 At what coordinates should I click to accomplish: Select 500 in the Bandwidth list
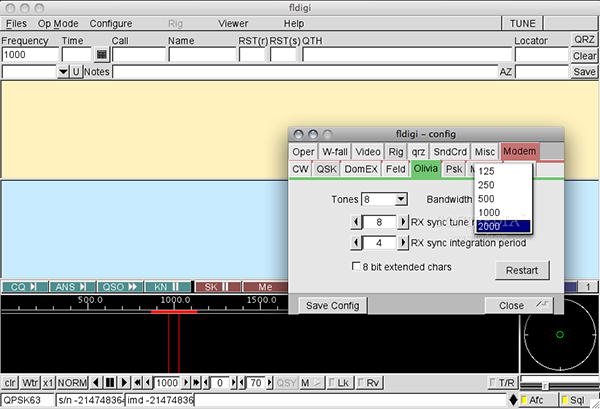click(504, 199)
